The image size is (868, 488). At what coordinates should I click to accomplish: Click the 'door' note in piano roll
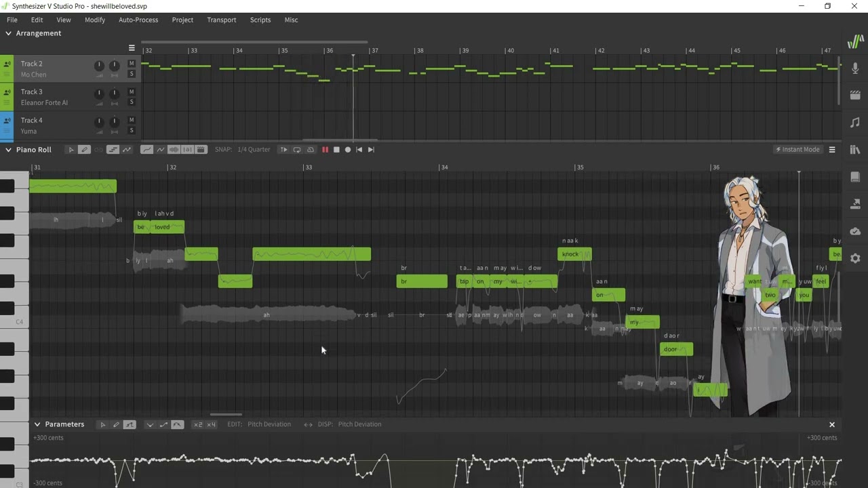[676, 349]
